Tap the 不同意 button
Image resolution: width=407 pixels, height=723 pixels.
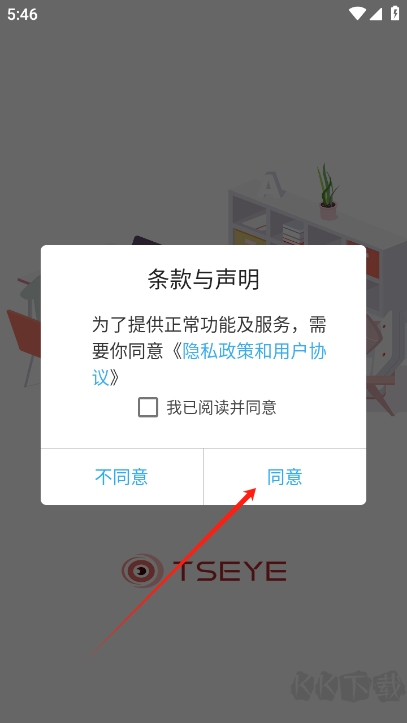[x=122, y=477]
